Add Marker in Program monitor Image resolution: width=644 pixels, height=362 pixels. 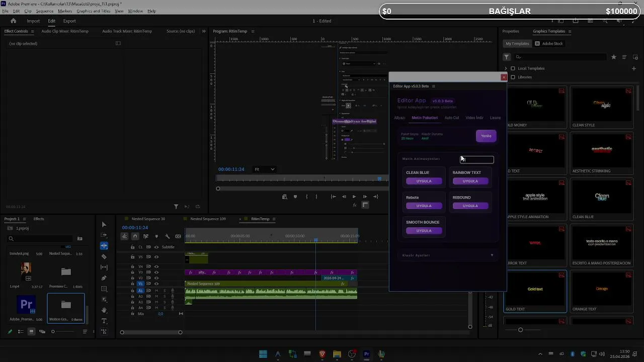coord(295,197)
